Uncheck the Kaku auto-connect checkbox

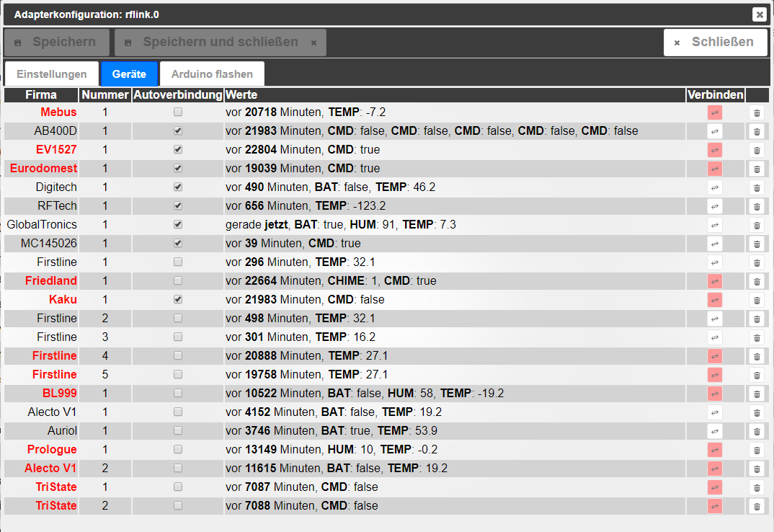(178, 299)
